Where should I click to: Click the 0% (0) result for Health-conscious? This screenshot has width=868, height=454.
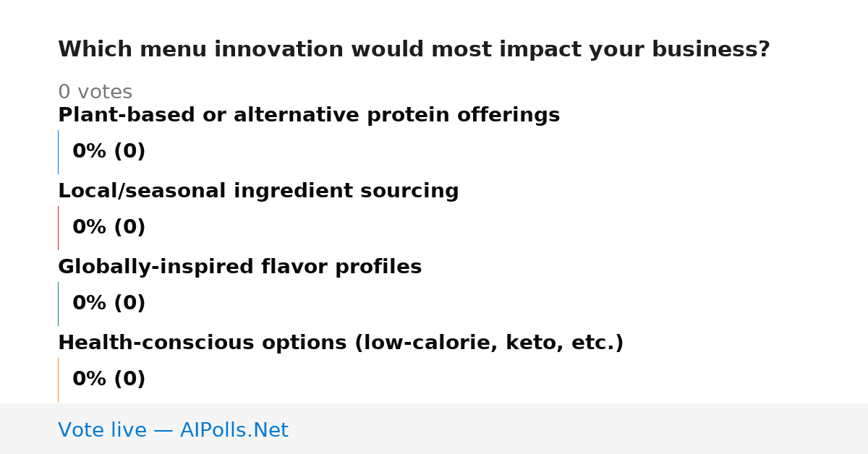pyautogui.click(x=109, y=380)
